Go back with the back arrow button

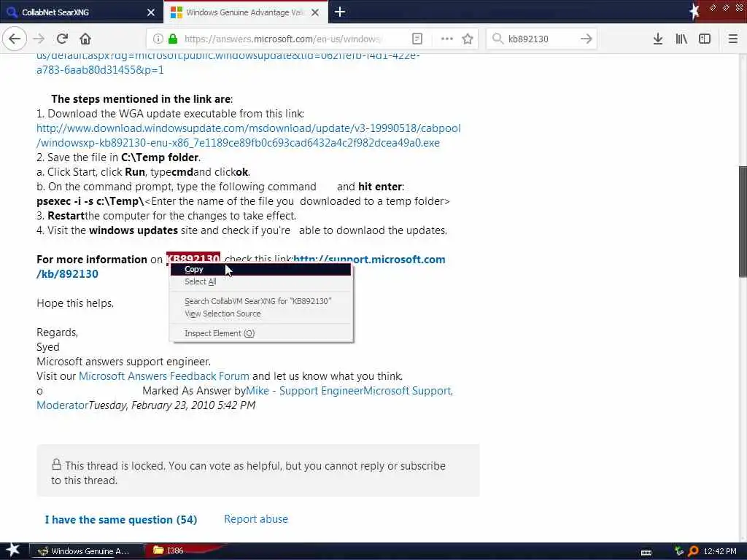point(15,39)
